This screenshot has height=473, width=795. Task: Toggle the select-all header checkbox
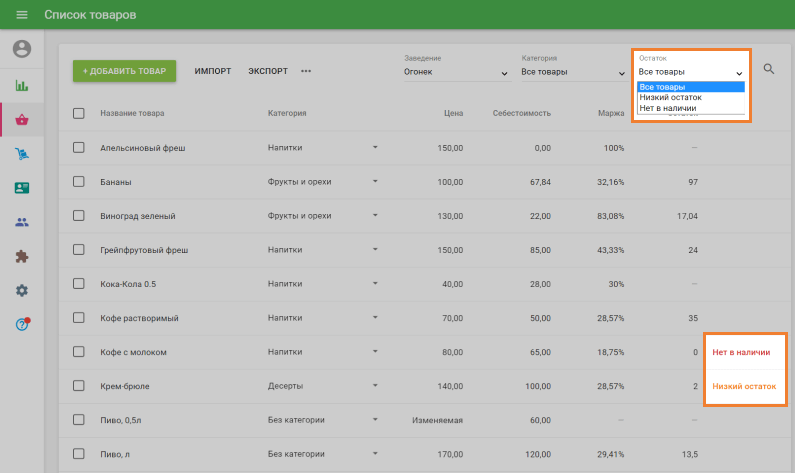click(79, 113)
